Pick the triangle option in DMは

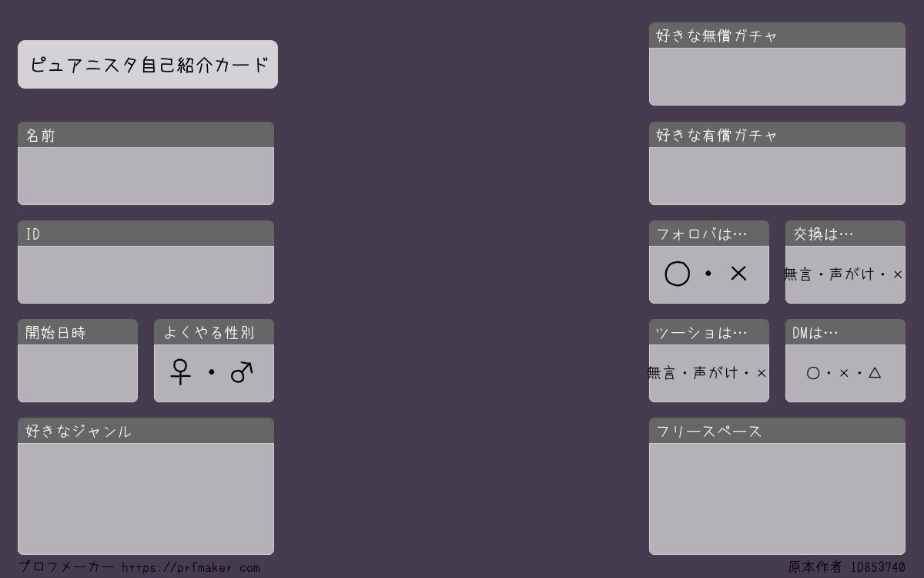pyautogui.click(x=875, y=372)
